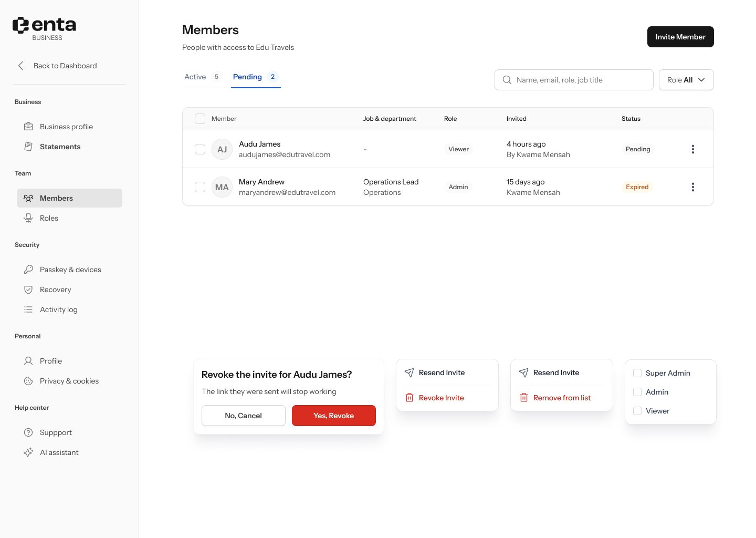Image resolution: width=756 pixels, height=538 pixels.
Task: Click the Roles chair icon
Action: tap(28, 218)
